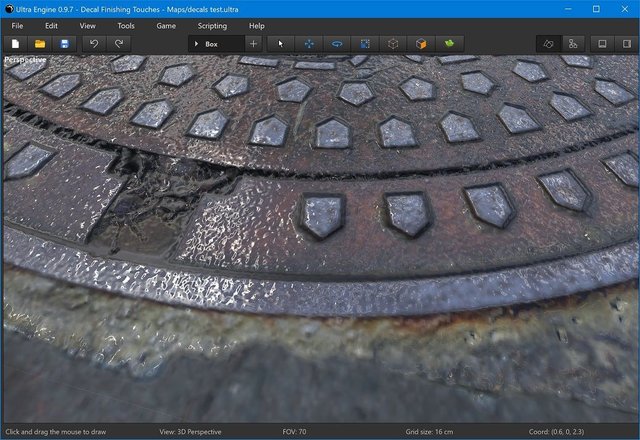Choose the wireframe cube tool

[393, 44]
